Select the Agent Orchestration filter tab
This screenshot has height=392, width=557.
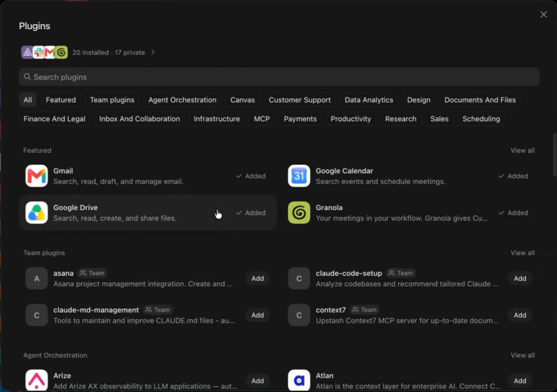click(x=182, y=100)
